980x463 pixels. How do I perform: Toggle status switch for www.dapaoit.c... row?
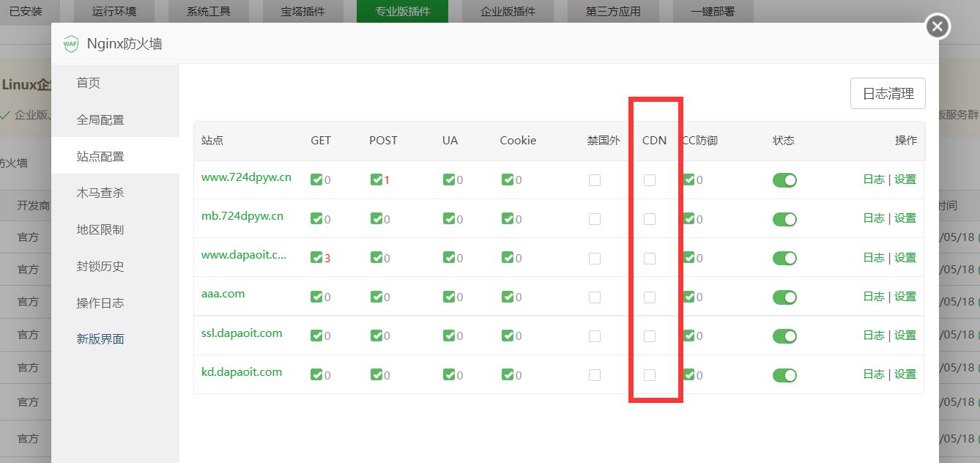pyautogui.click(x=784, y=258)
